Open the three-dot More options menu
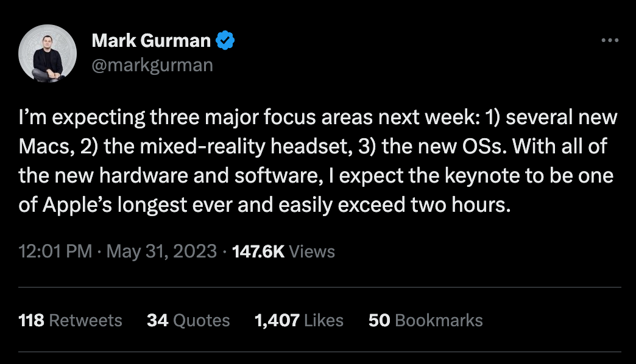 (610, 41)
